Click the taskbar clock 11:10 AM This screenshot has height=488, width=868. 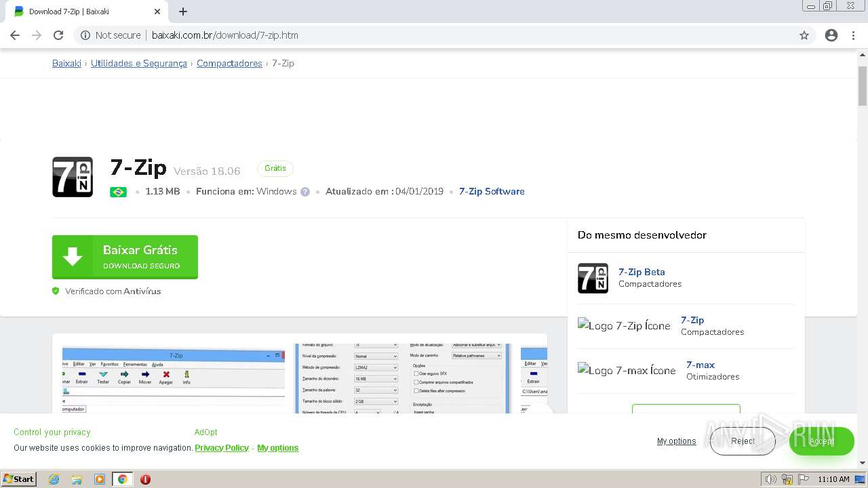tap(833, 479)
